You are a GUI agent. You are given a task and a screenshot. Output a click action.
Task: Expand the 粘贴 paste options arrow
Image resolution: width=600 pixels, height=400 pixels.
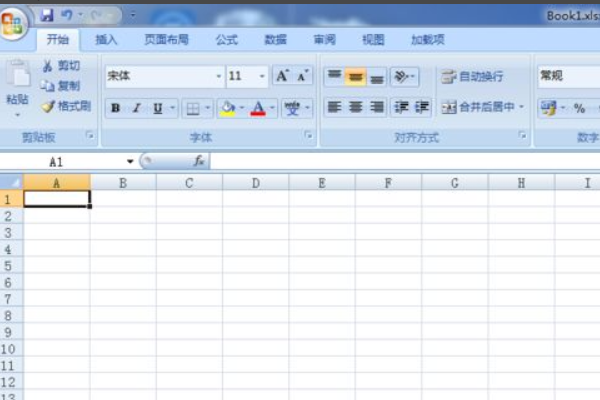tap(18, 114)
